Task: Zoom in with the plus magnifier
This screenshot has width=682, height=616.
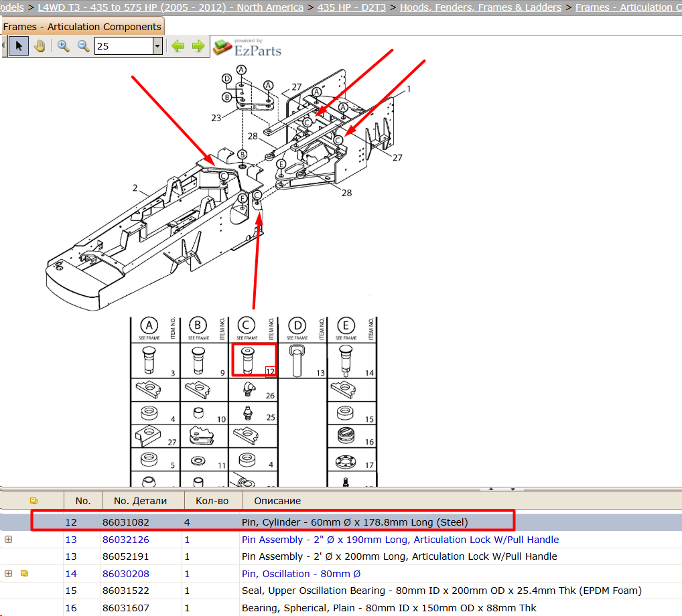Action: [x=64, y=46]
